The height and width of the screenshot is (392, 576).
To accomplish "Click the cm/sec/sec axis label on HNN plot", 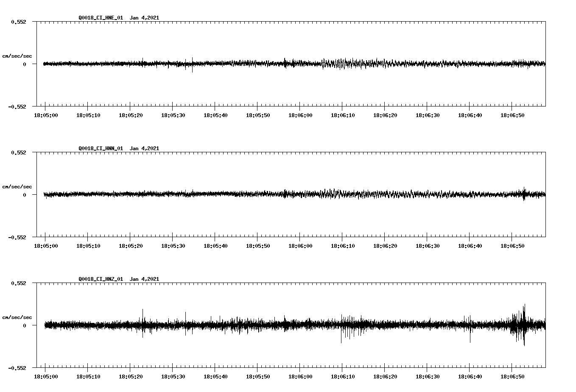I will tap(17, 186).
